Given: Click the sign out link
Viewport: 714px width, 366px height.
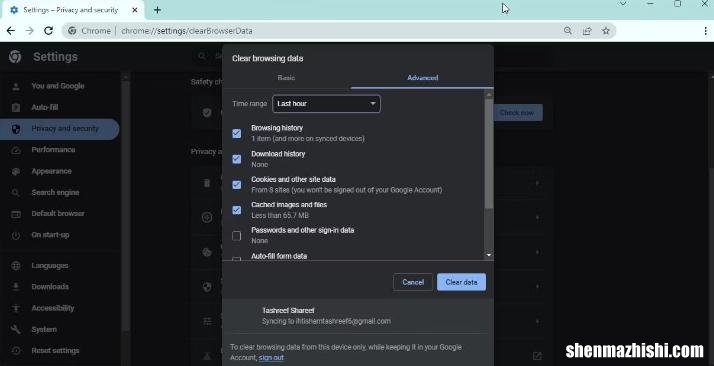Looking at the screenshot, I should pos(271,358).
